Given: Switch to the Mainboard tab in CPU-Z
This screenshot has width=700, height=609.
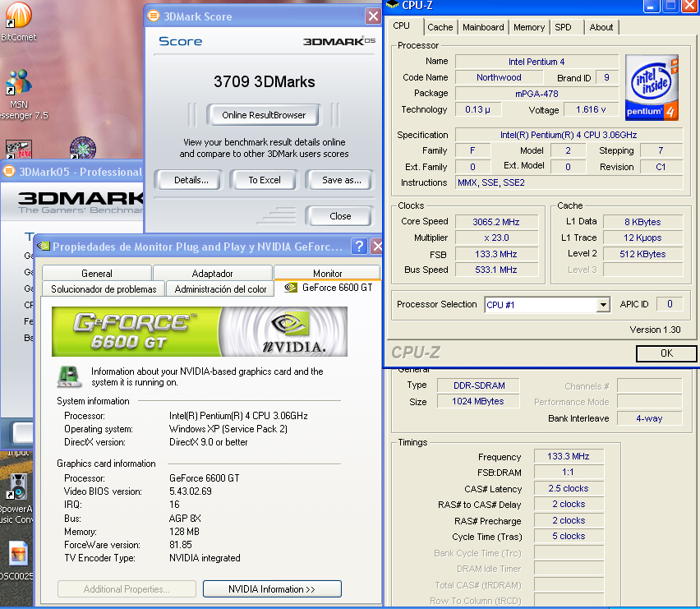Looking at the screenshot, I should [x=483, y=27].
